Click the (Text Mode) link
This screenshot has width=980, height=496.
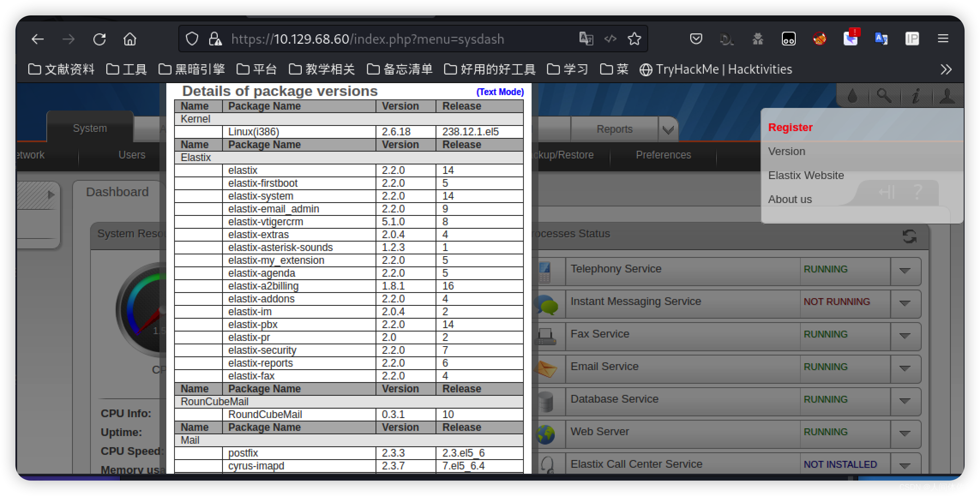(x=499, y=92)
